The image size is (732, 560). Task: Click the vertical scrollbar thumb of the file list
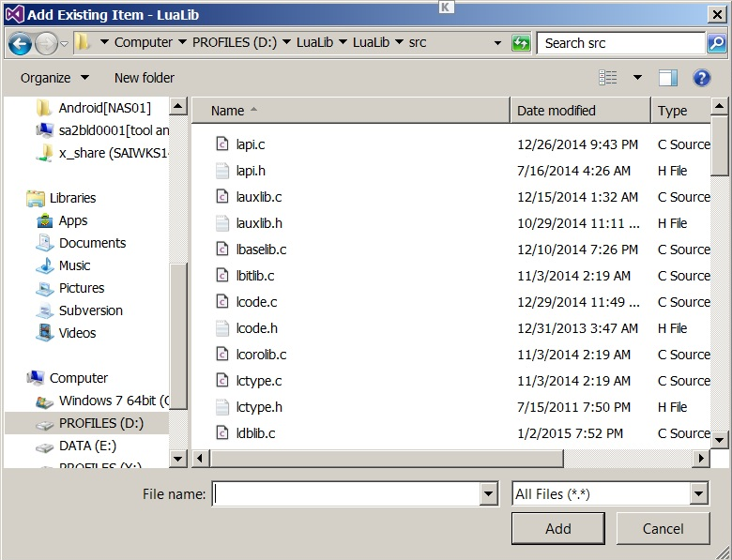pos(720,146)
